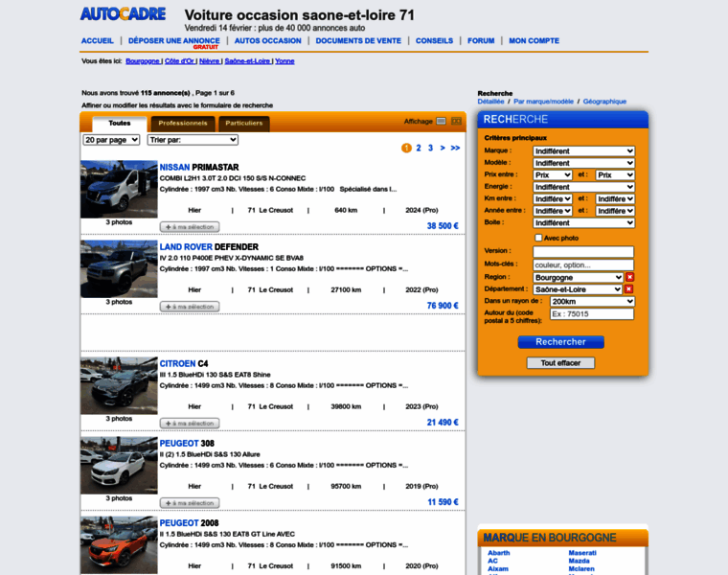Add Peugeot 308 to ma sélection
This screenshot has width=728, height=575.
(x=190, y=503)
